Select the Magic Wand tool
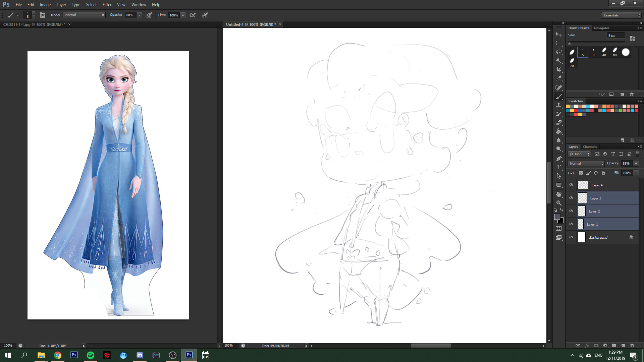644x362 pixels. [558, 61]
